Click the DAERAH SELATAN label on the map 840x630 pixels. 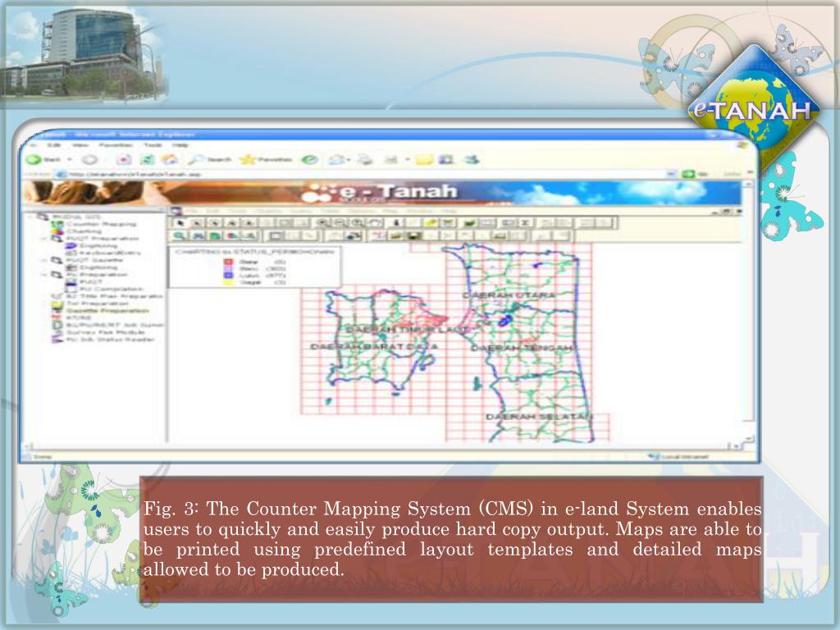(x=540, y=416)
